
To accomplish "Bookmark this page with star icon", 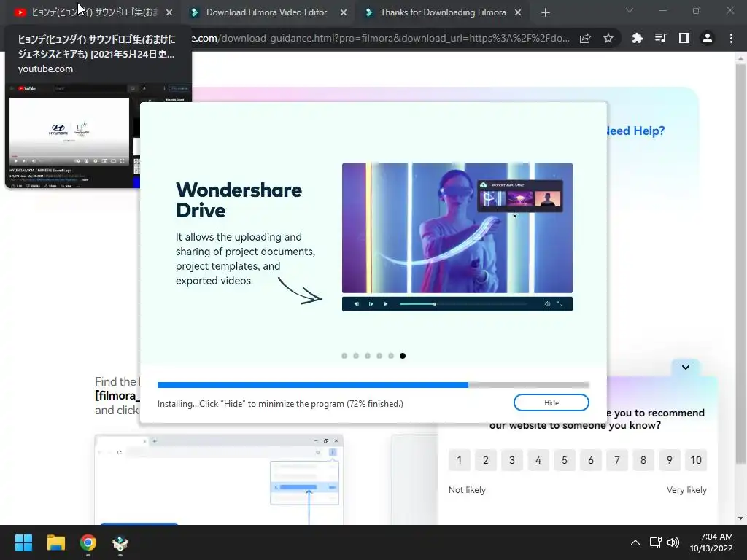I will point(608,39).
